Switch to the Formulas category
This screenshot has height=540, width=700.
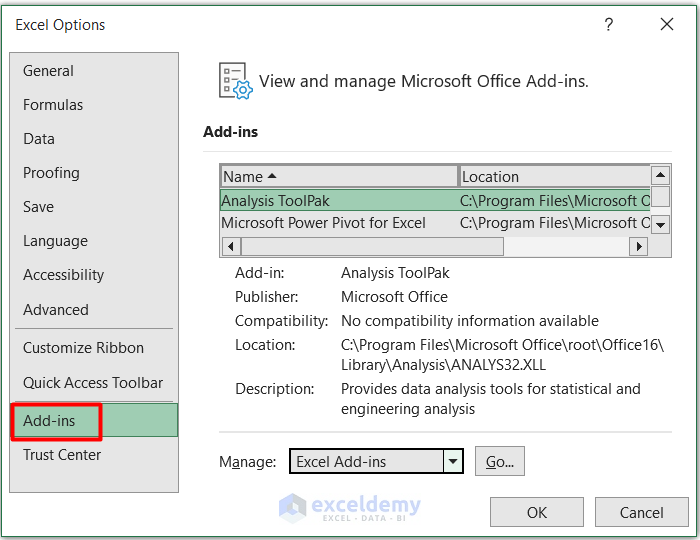(53, 105)
